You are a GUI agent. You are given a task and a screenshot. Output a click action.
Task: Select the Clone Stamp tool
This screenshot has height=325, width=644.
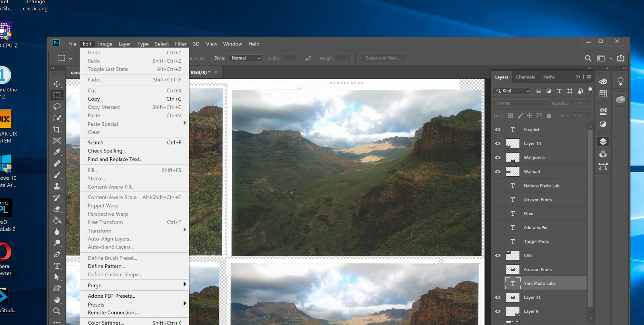pyautogui.click(x=57, y=186)
